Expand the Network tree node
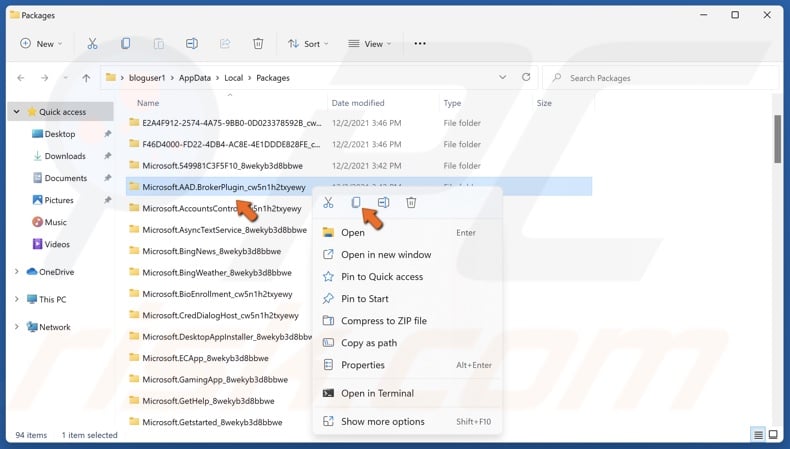The image size is (790, 449). pos(17,327)
